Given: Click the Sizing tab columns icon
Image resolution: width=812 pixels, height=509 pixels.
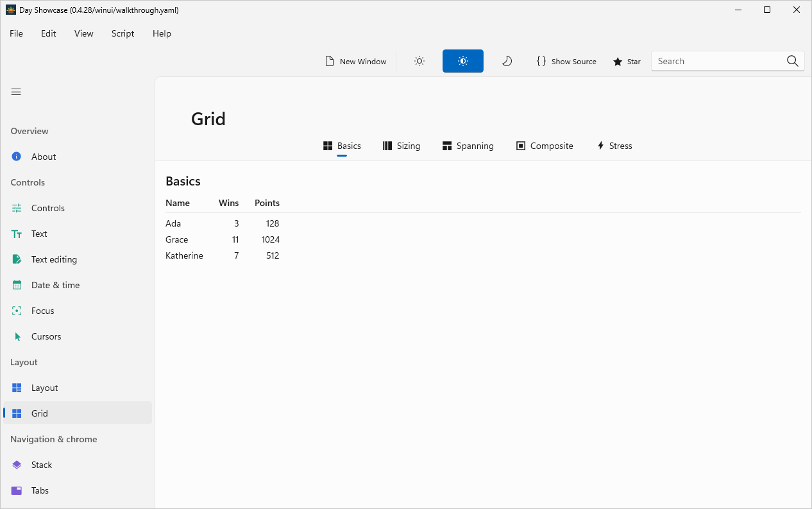Looking at the screenshot, I should (x=387, y=146).
